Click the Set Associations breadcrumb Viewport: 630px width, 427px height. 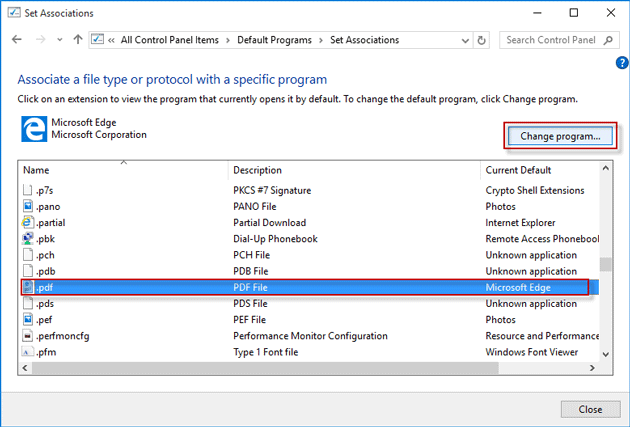[364, 40]
